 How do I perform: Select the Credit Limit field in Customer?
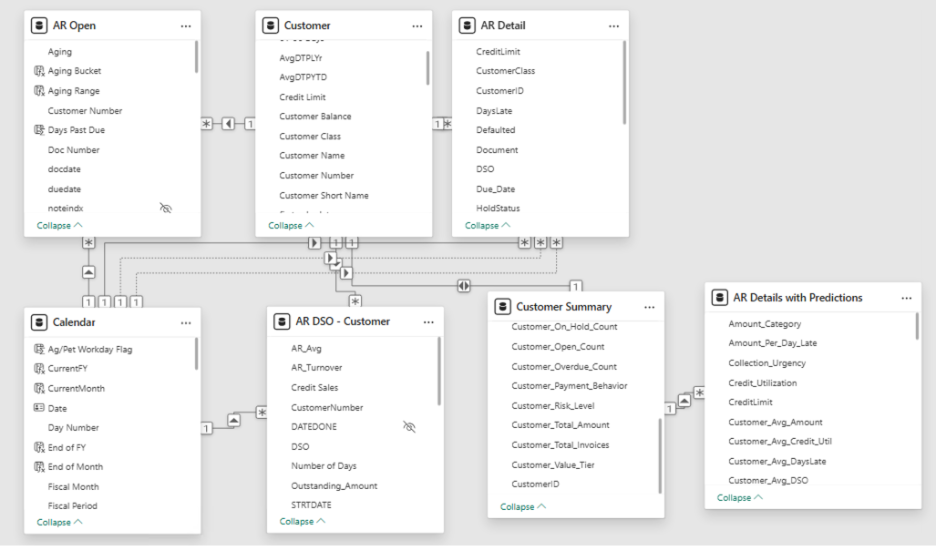(302, 97)
